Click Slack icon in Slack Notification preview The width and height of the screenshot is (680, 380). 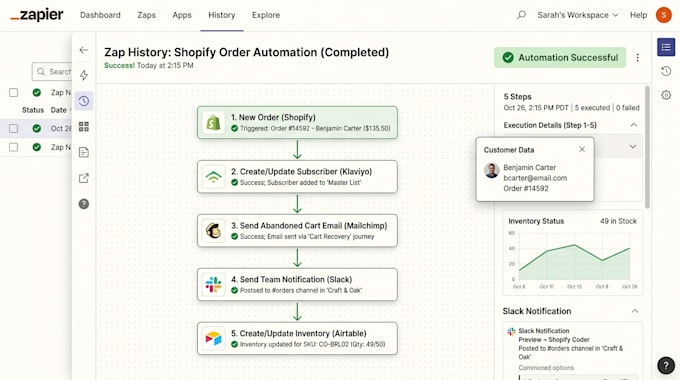coord(511,331)
